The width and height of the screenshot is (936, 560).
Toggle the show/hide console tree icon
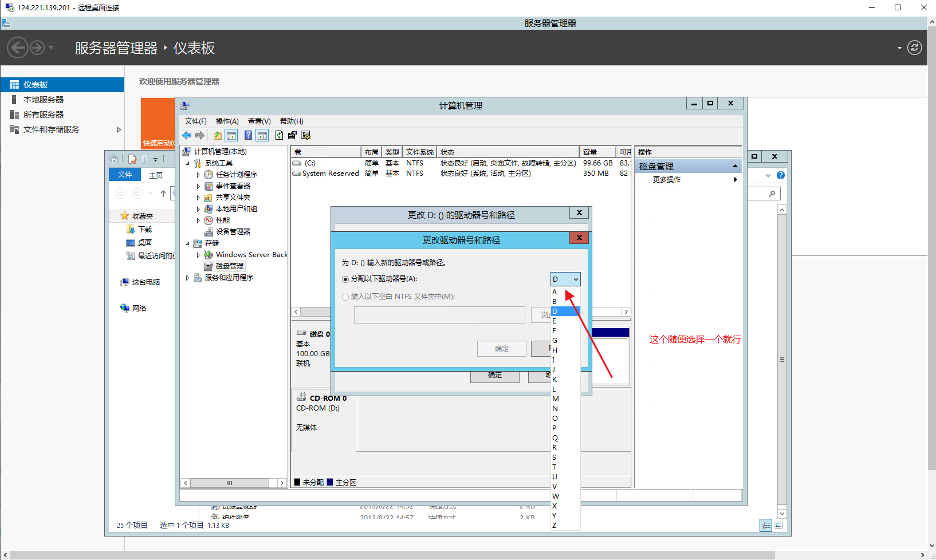coord(231,136)
